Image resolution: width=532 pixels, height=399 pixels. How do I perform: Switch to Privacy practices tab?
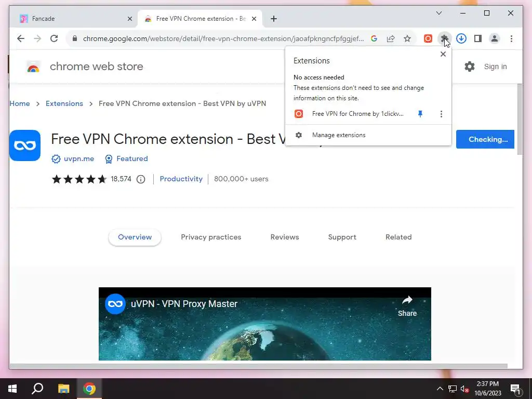click(211, 237)
